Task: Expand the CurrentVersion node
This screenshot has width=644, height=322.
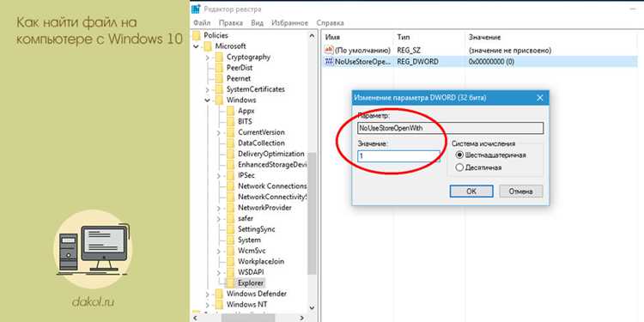Action: click(x=219, y=132)
